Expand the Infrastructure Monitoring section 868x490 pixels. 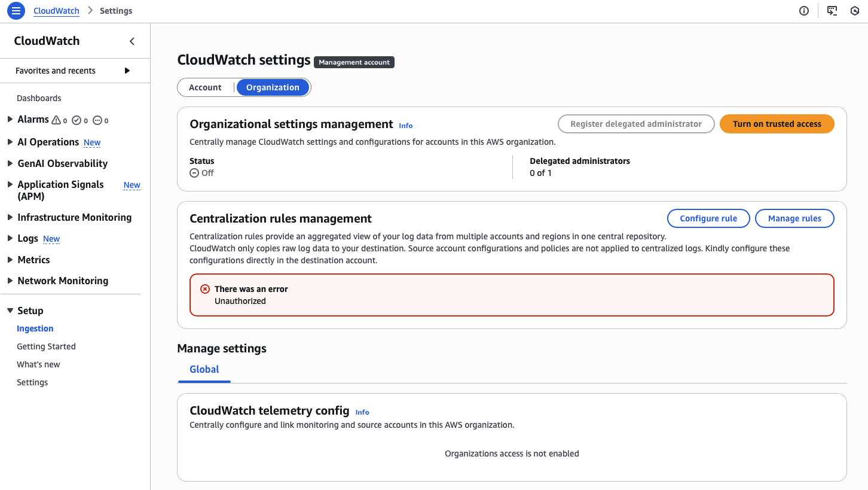coord(10,217)
